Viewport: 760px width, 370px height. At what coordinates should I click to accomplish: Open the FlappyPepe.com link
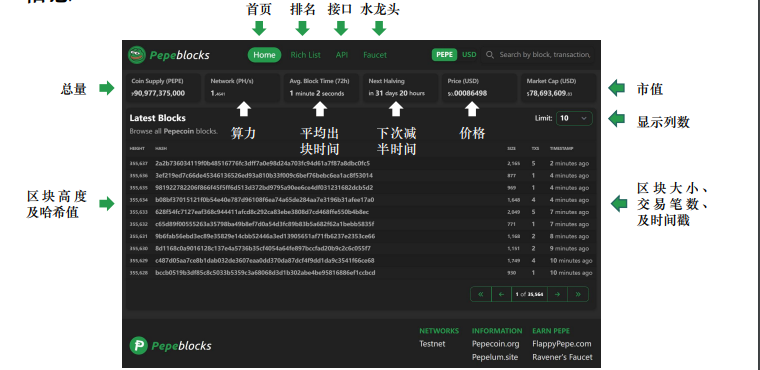coord(562,344)
